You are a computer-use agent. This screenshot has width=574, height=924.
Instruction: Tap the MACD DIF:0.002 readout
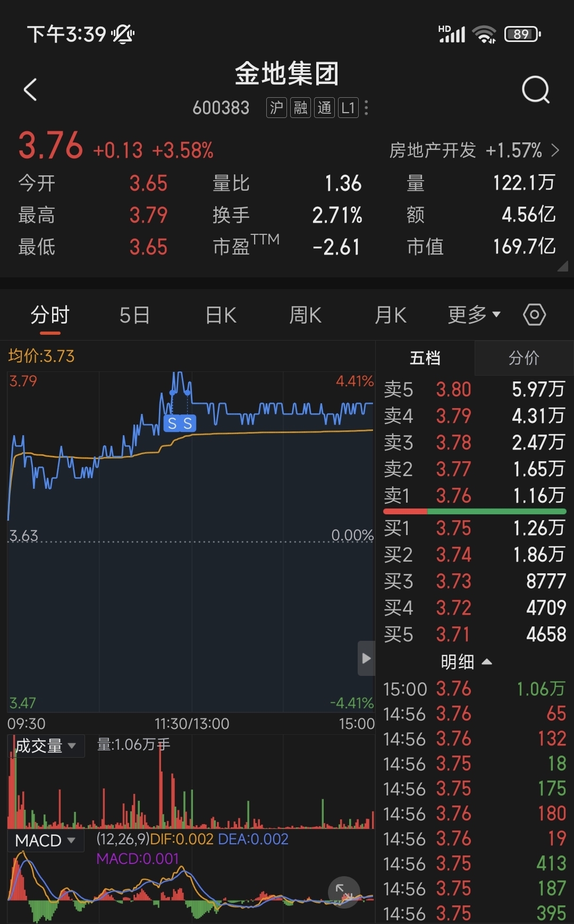[x=182, y=839]
